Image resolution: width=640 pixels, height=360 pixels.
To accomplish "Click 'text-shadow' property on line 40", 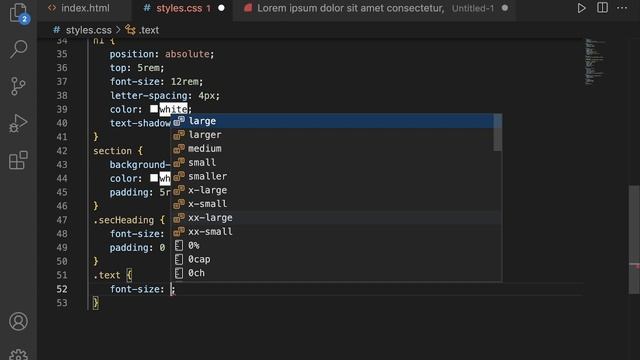I will tap(140, 123).
